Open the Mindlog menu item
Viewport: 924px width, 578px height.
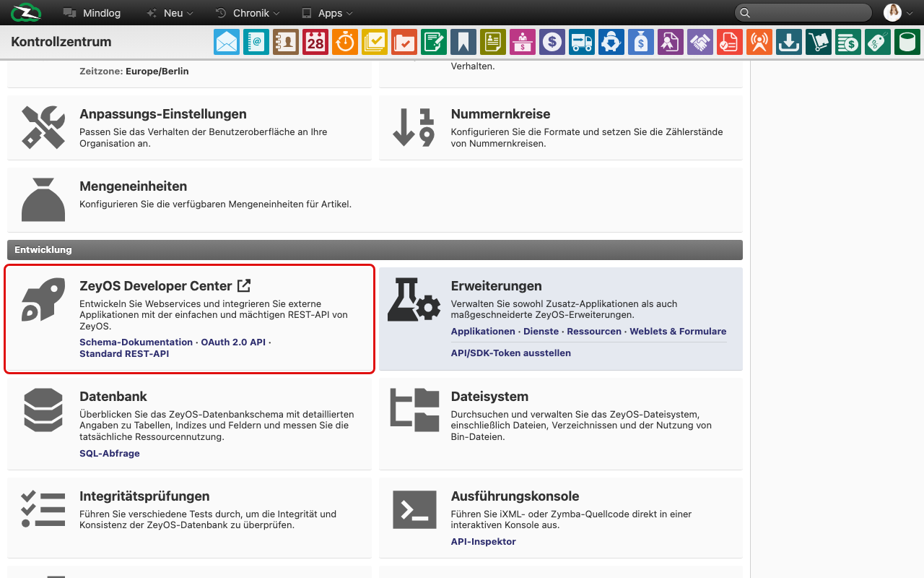(92, 13)
